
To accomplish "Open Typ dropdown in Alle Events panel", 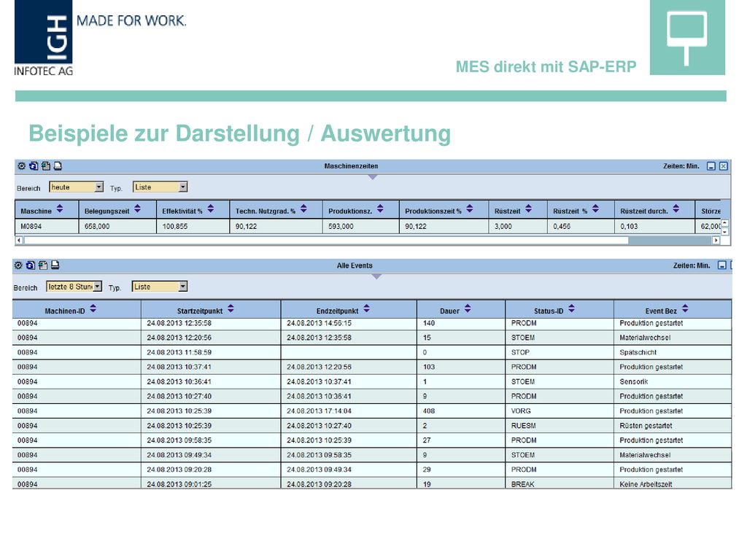I will pyautogui.click(x=160, y=287).
